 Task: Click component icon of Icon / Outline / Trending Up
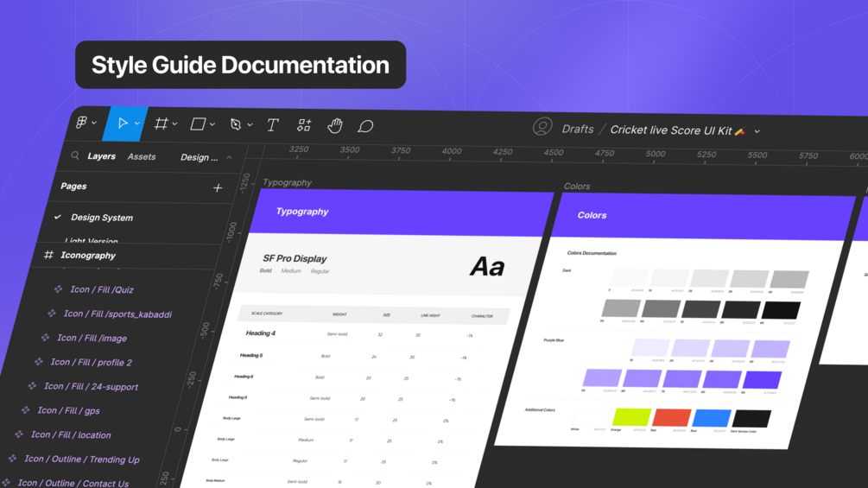(x=13, y=458)
